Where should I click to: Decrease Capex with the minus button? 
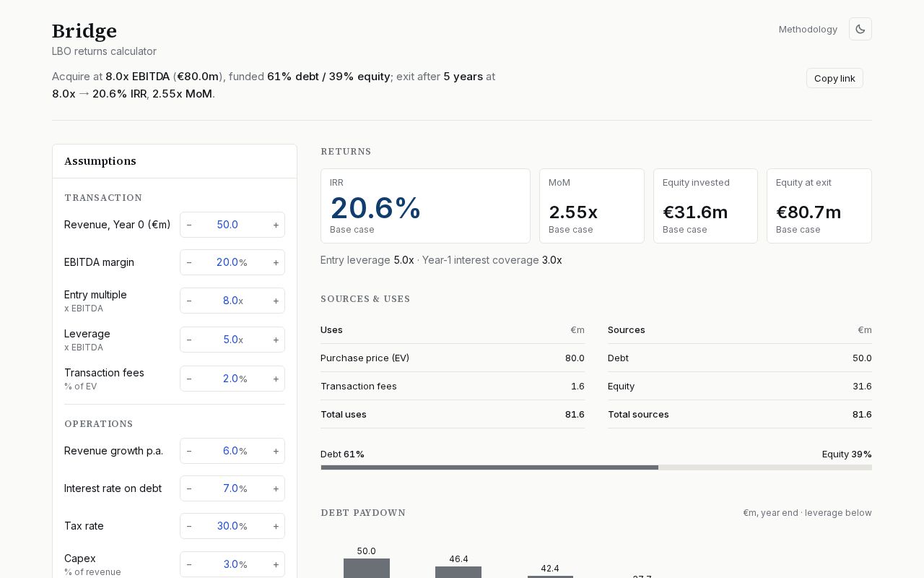coord(189,564)
